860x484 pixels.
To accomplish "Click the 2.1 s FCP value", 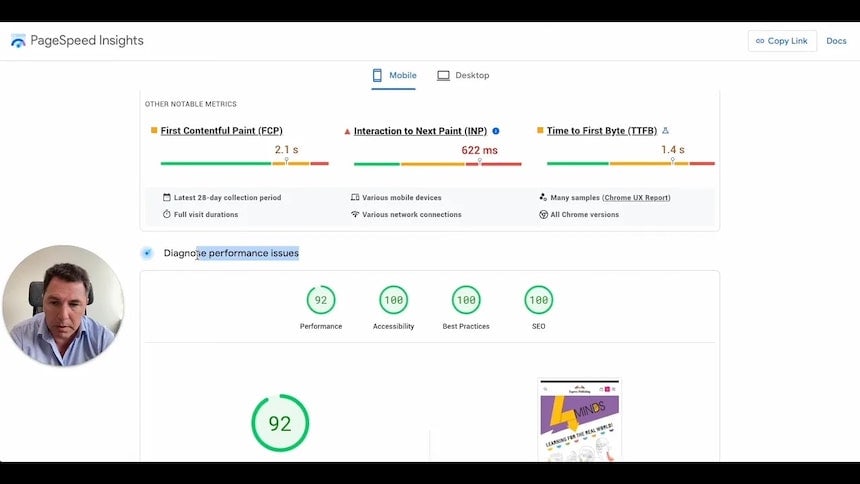I will click(286, 149).
